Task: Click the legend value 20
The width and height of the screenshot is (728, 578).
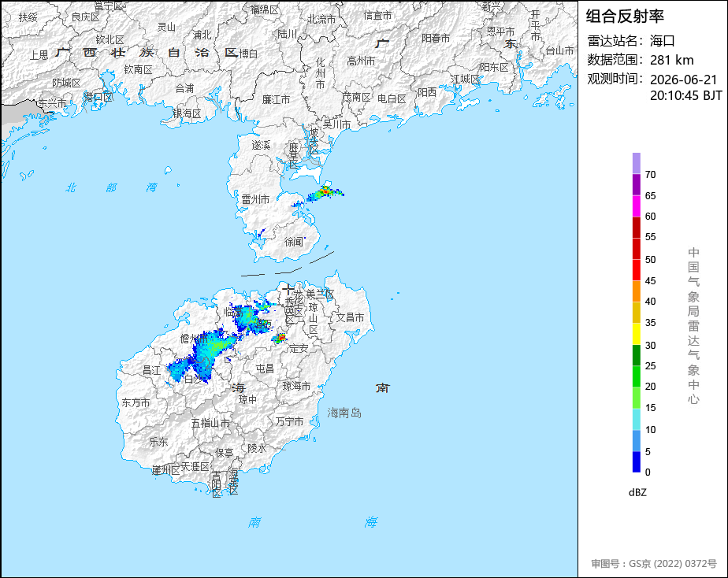Action: [x=651, y=387]
